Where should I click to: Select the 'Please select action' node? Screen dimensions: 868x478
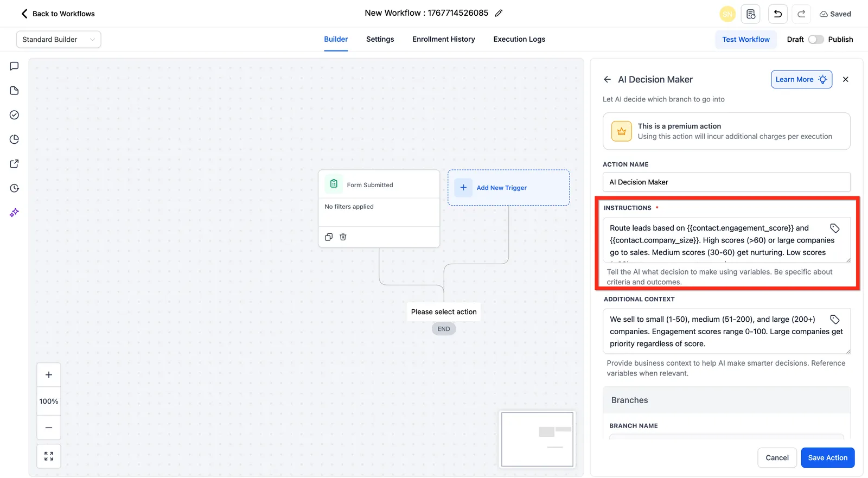click(x=444, y=312)
